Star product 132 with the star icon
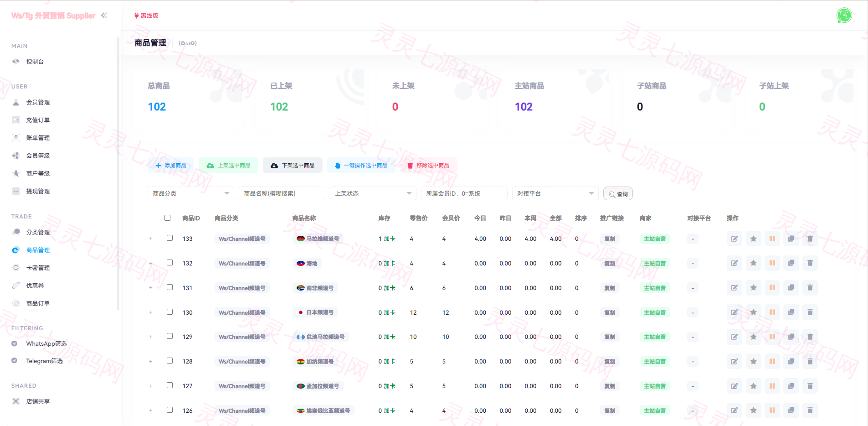 (754, 263)
